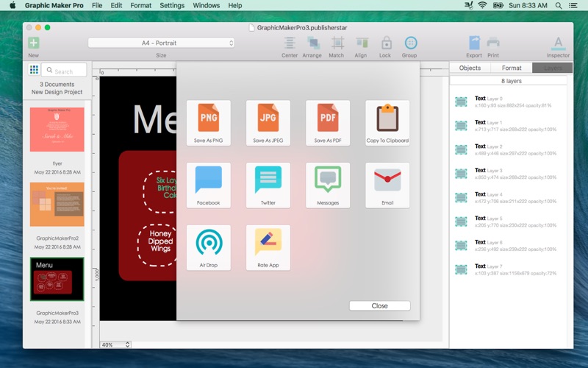The width and height of the screenshot is (588, 368).
Task: Choose Save As JPEG export option
Action: 268,123
